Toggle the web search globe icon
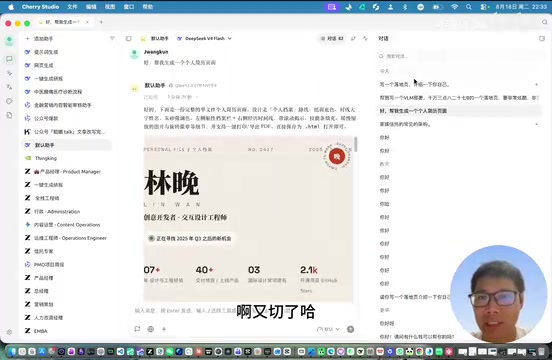Viewport: 552px width, 360px height. click(151, 329)
